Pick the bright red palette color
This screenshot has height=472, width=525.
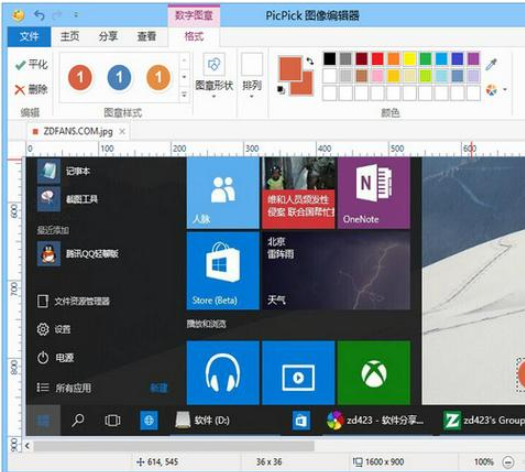pyautogui.click(x=377, y=59)
